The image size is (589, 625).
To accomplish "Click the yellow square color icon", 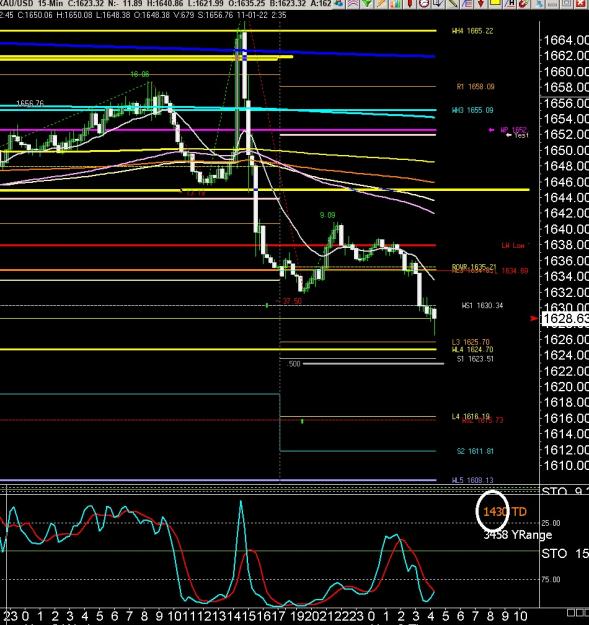I will click(x=495, y=4).
